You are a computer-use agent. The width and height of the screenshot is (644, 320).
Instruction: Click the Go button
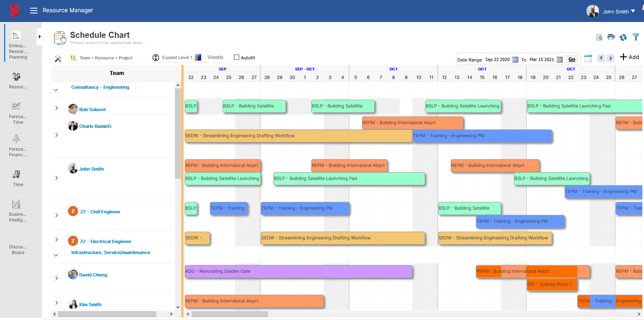pyautogui.click(x=572, y=59)
